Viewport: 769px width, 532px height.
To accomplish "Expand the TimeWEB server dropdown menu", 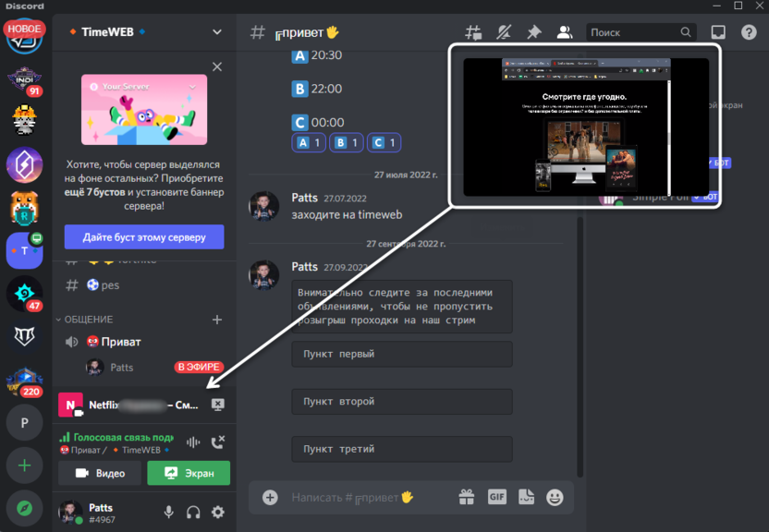I will click(217, 31).
